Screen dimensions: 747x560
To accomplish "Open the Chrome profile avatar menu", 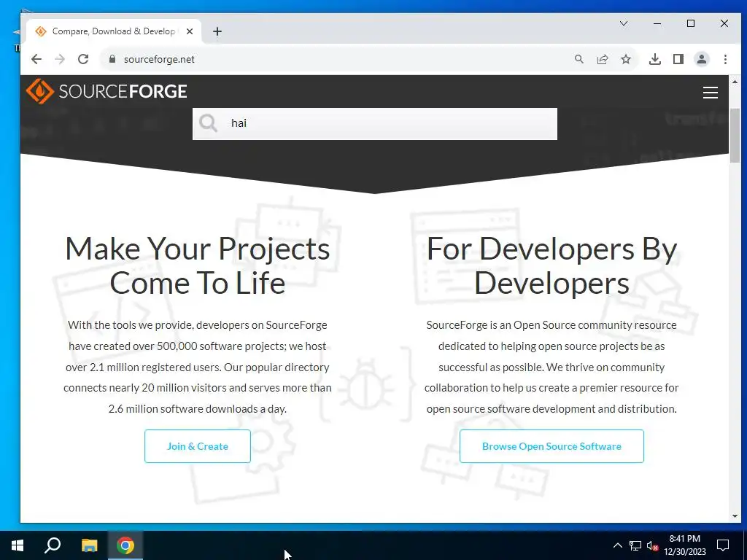I will [x=702, y=59].
